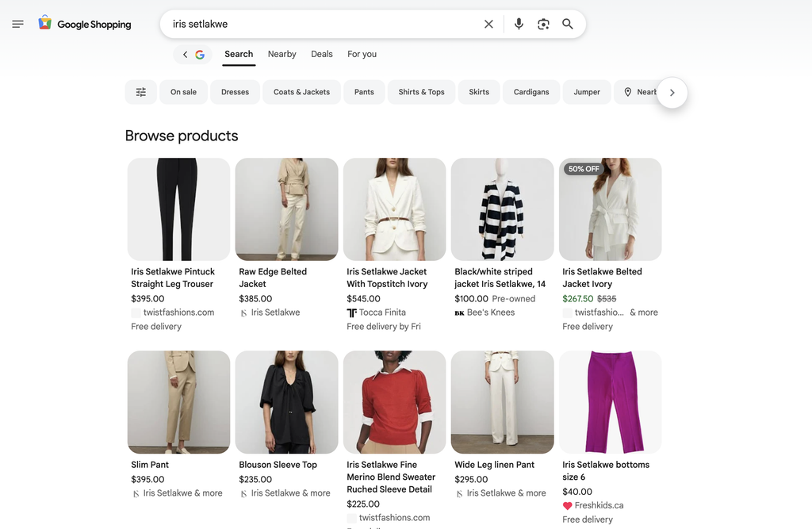
Task: Open the For you tab
Action: coord(362,54)
